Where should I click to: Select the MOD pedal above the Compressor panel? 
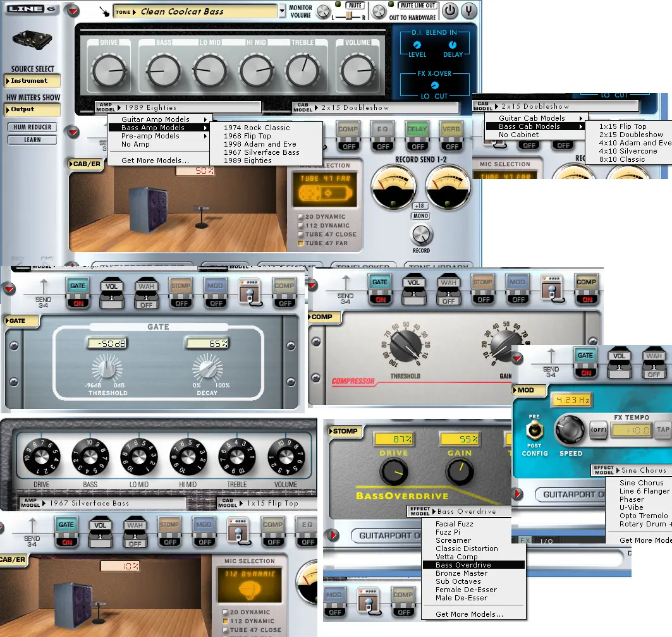pyautogui.click(x=517, y=289)
